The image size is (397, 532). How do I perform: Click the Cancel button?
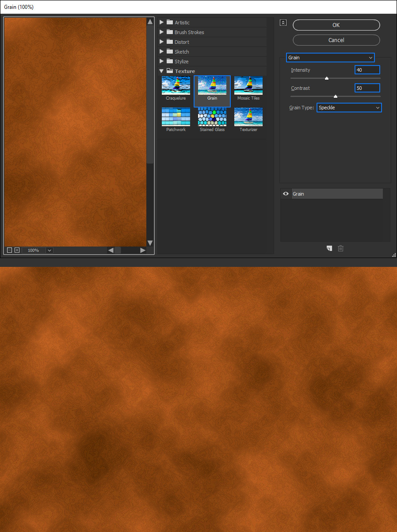tap(336, 40)
